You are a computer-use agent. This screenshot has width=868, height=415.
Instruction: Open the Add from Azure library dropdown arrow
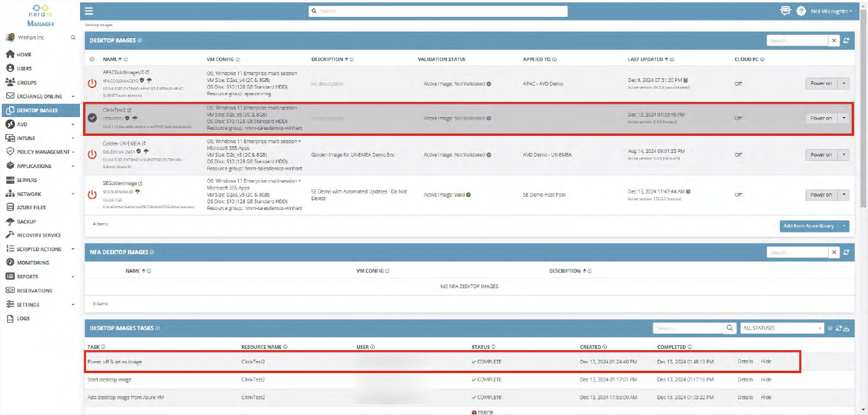point(844,226)
